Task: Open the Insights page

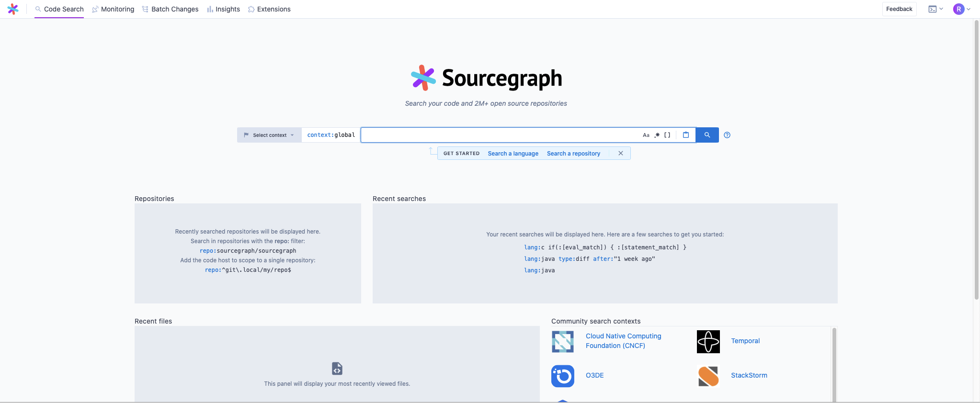Action: pos(223,9)
